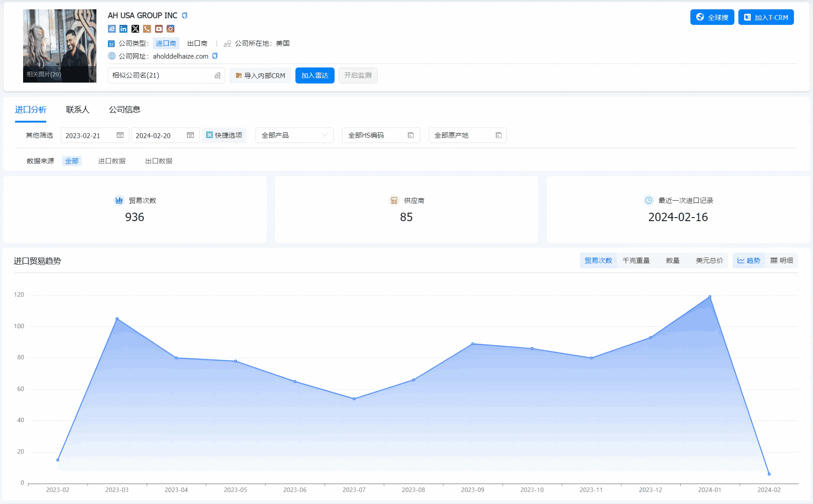Open the Instagram icon link
The width and height of the screenshot is (813, 504).
pyautogui.click(x=170, y=29)
